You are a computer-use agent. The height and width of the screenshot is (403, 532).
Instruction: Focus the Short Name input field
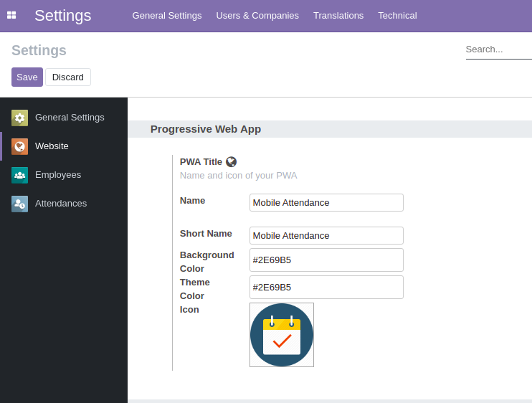(x=326, y=235)
